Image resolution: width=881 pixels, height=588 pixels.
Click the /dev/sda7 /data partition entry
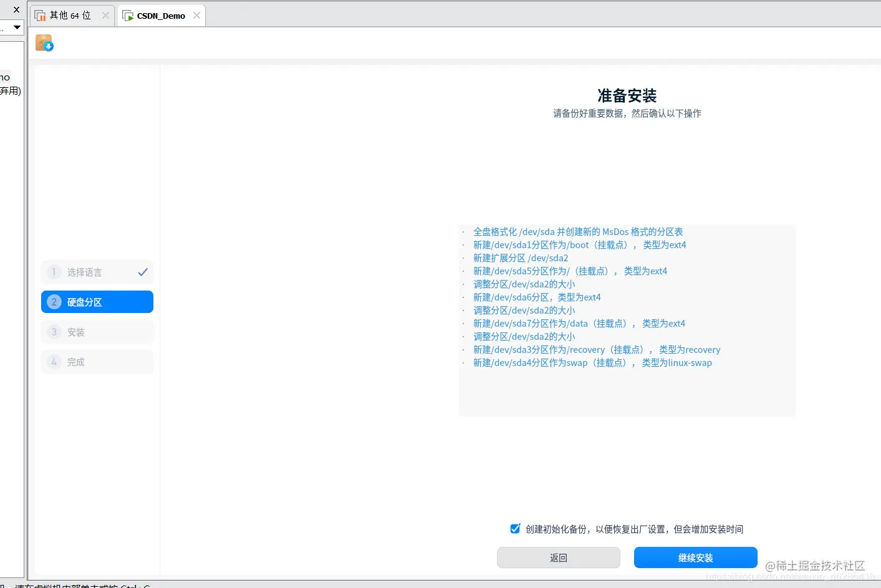pyautogui.click(x=579, y=323)
